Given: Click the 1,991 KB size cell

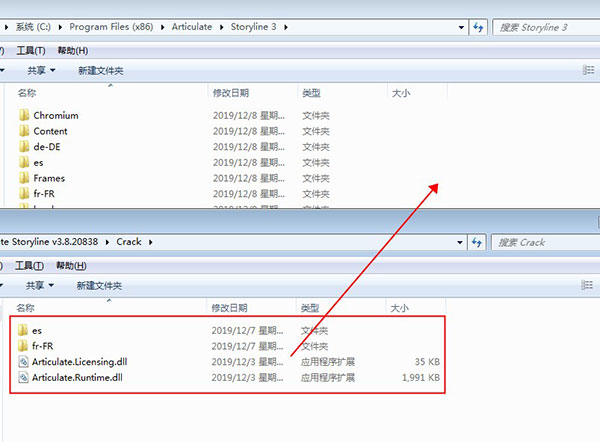Looking at the screenshot, I should click(421, 377).
